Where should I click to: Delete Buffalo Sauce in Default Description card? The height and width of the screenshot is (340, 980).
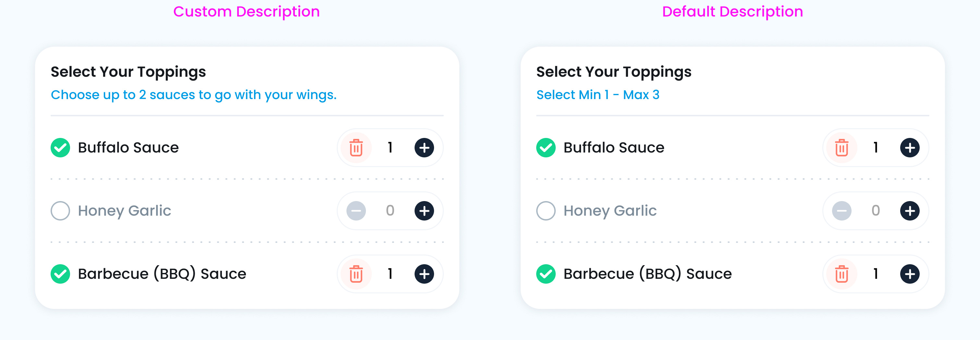tap(841, 147)
